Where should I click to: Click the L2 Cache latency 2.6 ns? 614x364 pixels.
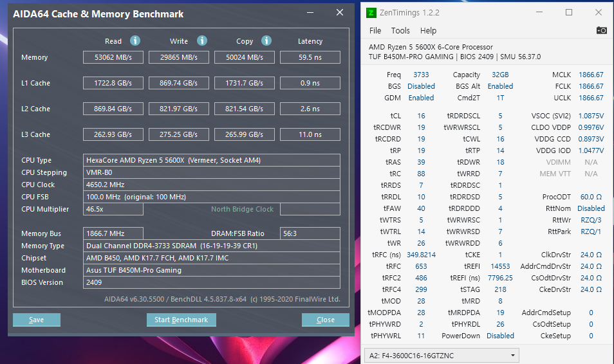click(x=310, y=109)
